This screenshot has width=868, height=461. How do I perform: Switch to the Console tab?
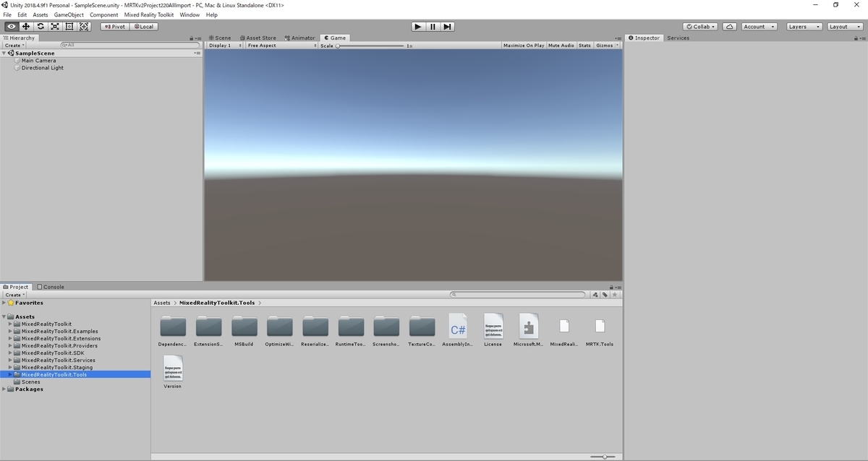50,287
